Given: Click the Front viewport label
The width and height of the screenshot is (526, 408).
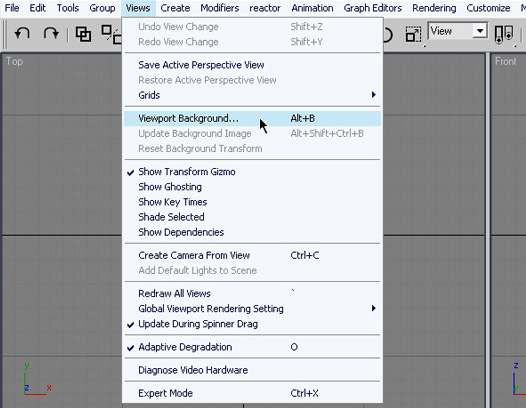Looking at the screenshot, I should [506, 61].
